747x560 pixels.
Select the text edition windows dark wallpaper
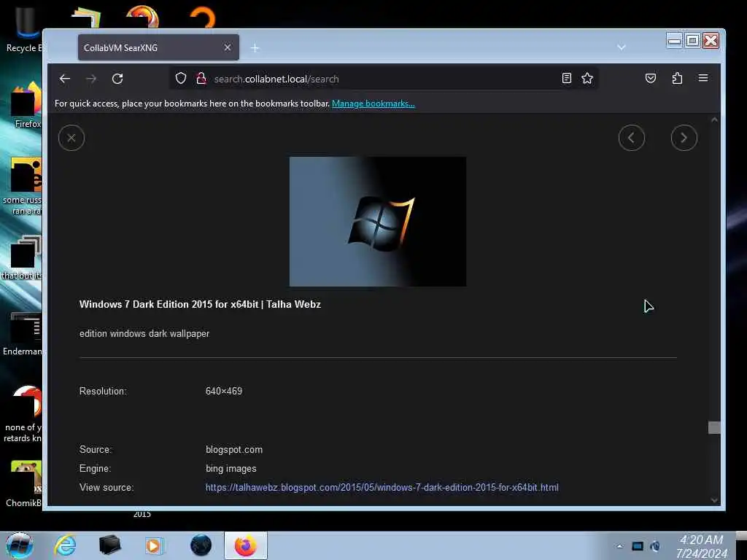tap(144, 333)
